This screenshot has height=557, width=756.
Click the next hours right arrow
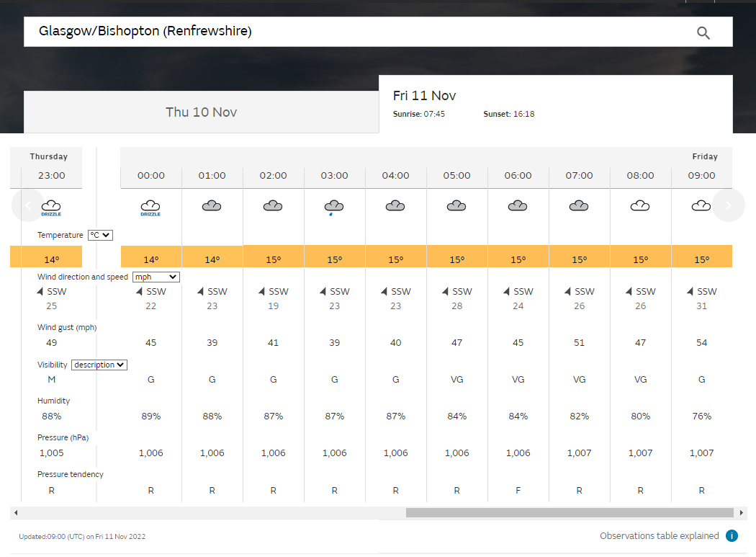(728, 205)
